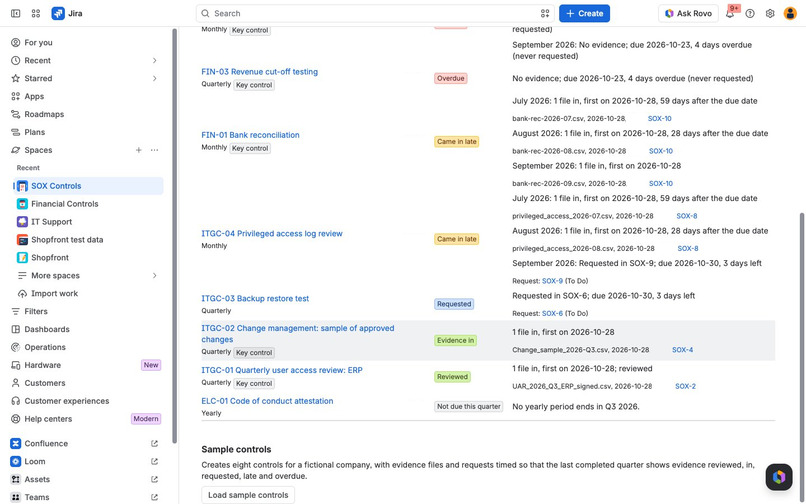This screenshot has height=504, width=806.
Task: Click the SOX Controls space icon
Action: point(22,186)
